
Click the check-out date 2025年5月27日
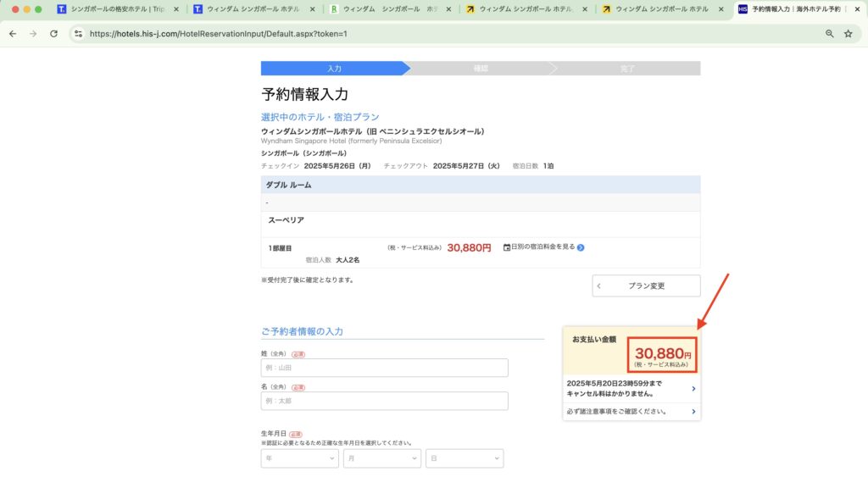pos(466,165)
